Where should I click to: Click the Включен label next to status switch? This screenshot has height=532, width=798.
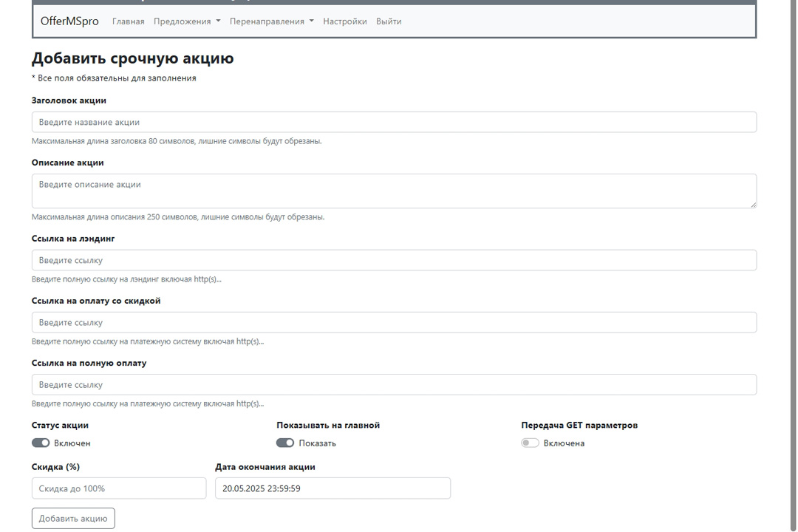[72, 443]
